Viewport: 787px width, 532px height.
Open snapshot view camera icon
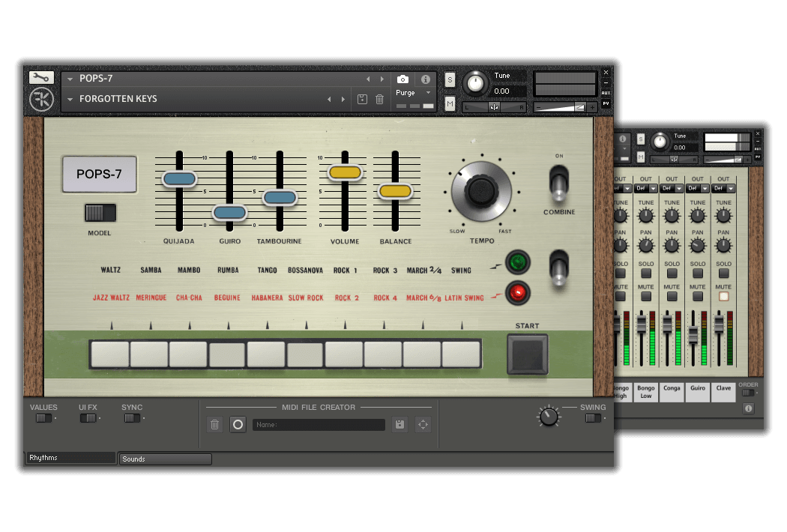(402, 79)
